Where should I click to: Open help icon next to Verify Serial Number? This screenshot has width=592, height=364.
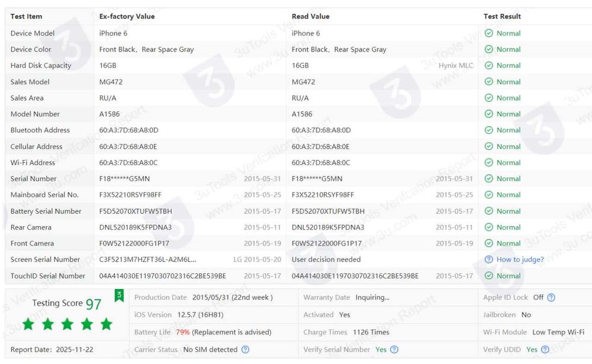pos(394,350)
